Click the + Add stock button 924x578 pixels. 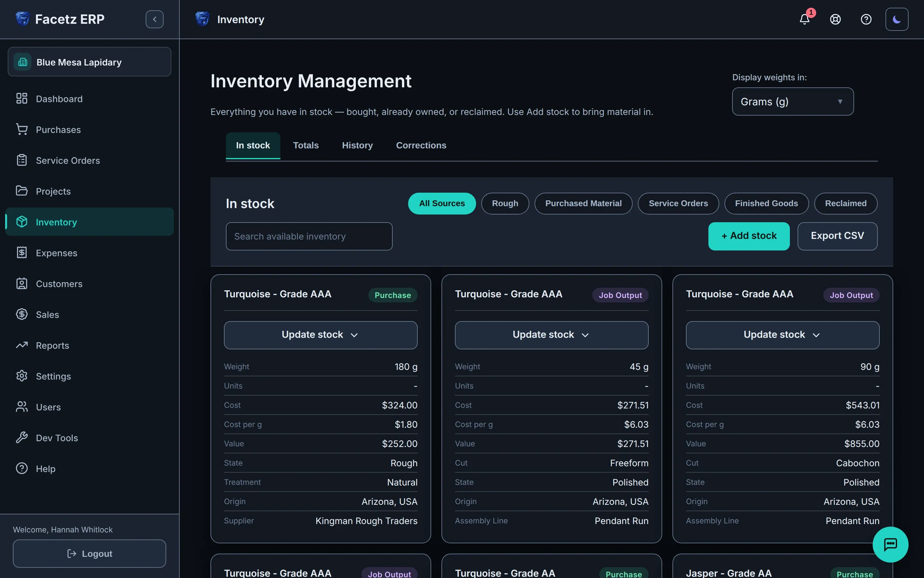[749, 236]
